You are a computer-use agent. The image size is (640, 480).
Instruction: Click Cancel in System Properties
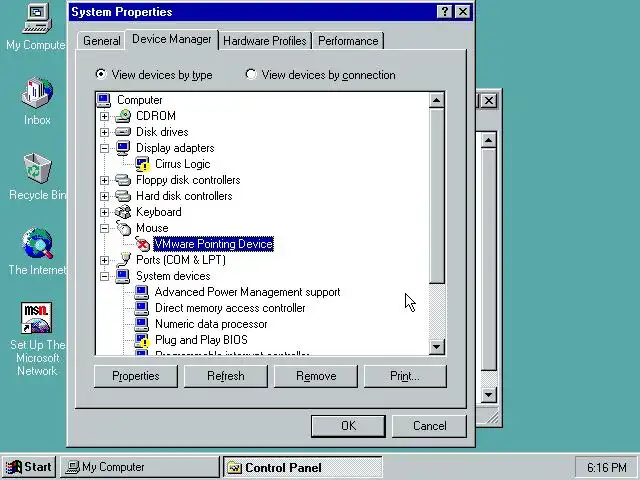point(429,426)
